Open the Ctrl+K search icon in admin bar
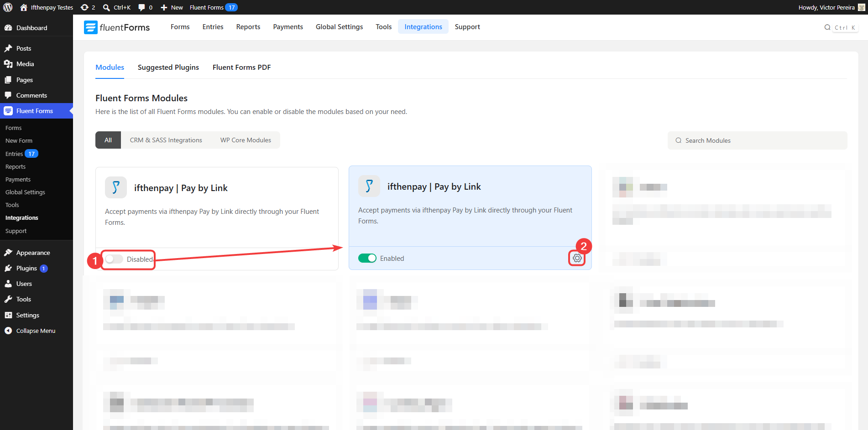Screen dimensions: 868x430 pyautogui.click(x=106, y=7)
